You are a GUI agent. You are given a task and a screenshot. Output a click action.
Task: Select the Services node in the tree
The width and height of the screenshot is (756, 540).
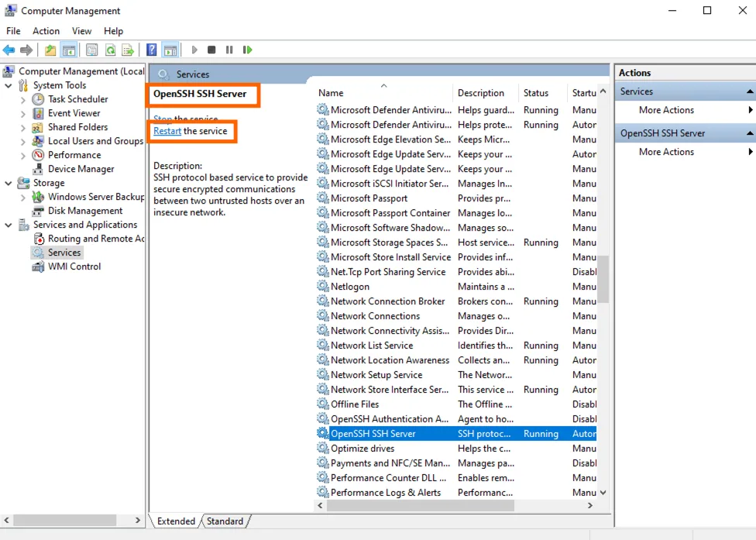64,253
